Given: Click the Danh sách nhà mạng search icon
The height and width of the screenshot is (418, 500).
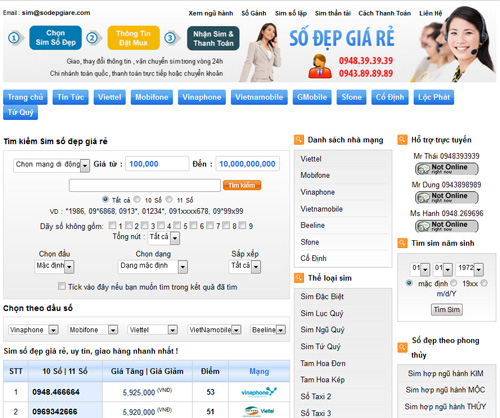Looking at the screenshot, I should 299,140.
